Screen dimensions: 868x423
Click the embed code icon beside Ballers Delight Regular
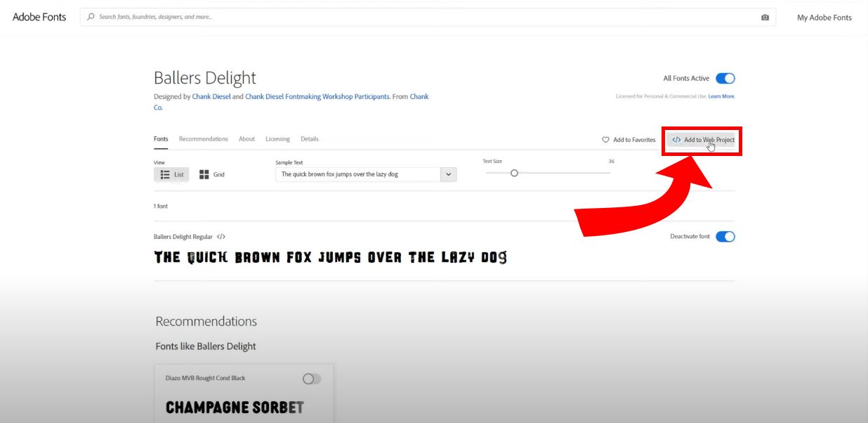[x=221, y=237]
